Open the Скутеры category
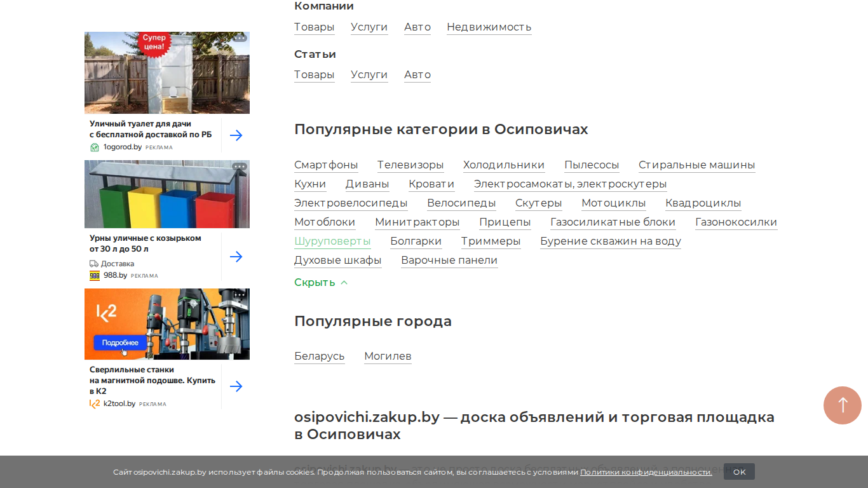Screen dimensions: 868x488 (538, 203)
